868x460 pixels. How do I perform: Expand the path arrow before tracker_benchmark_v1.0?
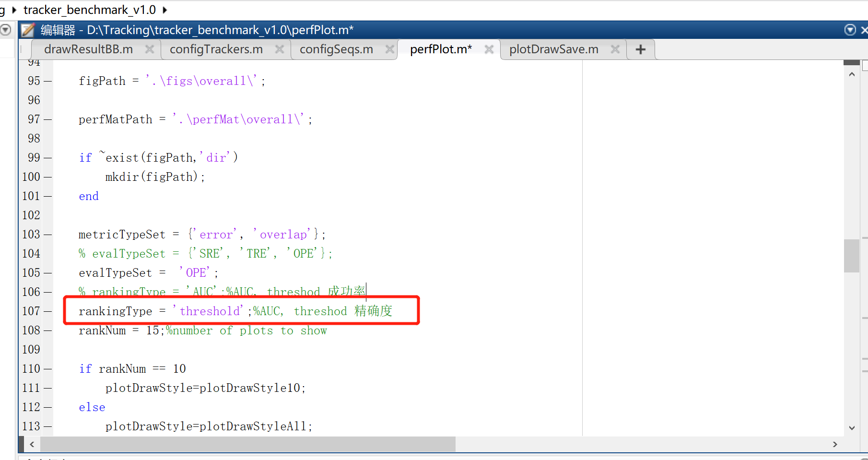14,10
